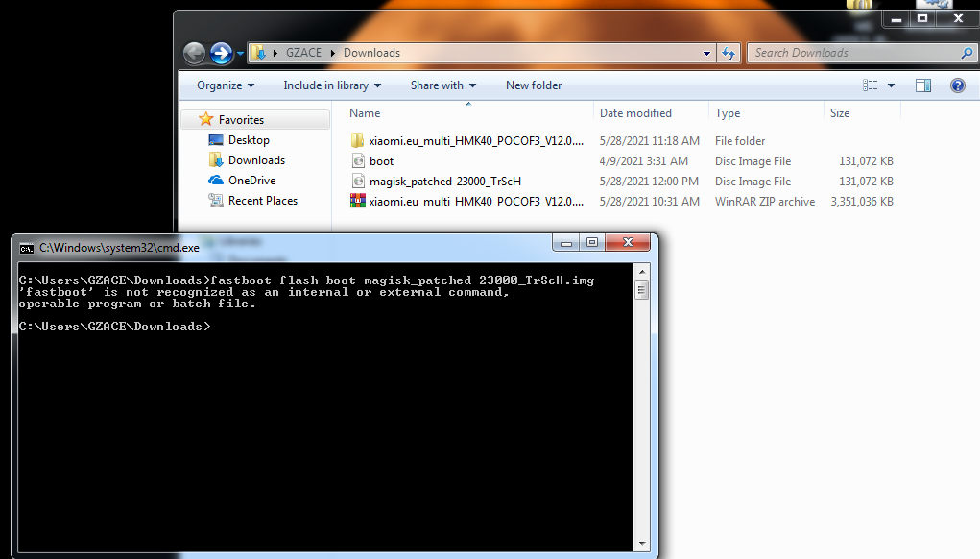This screenshot has width=980, height=559.
Task: Select Recent Places in the navigation pane
Action: click(x=262, y=201)
